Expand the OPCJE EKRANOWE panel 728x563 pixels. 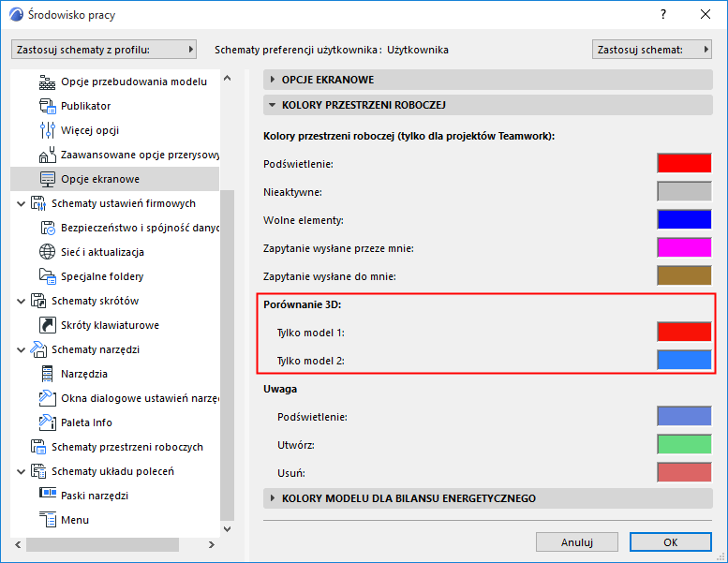tap(487, 80)
